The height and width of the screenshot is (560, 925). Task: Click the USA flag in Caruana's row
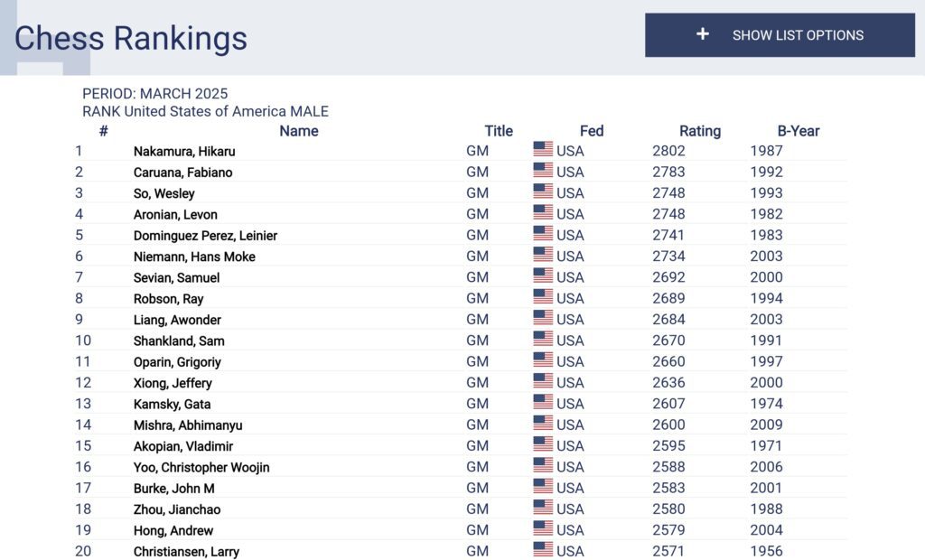(543, 170)
